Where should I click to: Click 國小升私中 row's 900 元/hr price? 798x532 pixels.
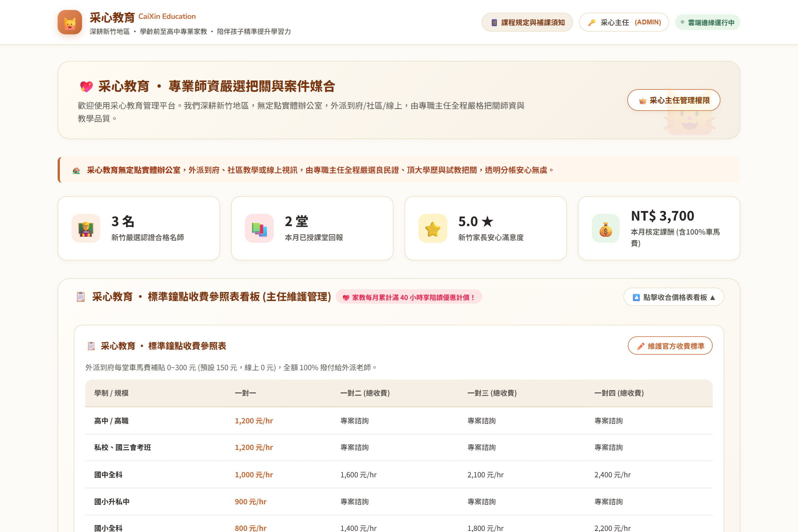(x=251, y=502)
